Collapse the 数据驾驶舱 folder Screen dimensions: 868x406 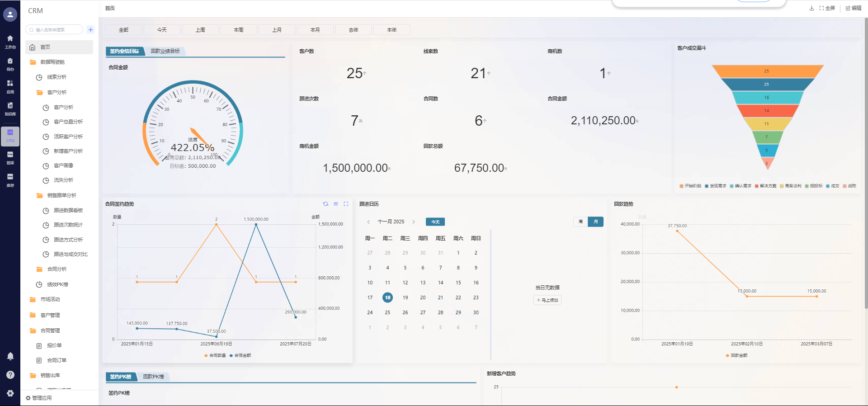52,62
